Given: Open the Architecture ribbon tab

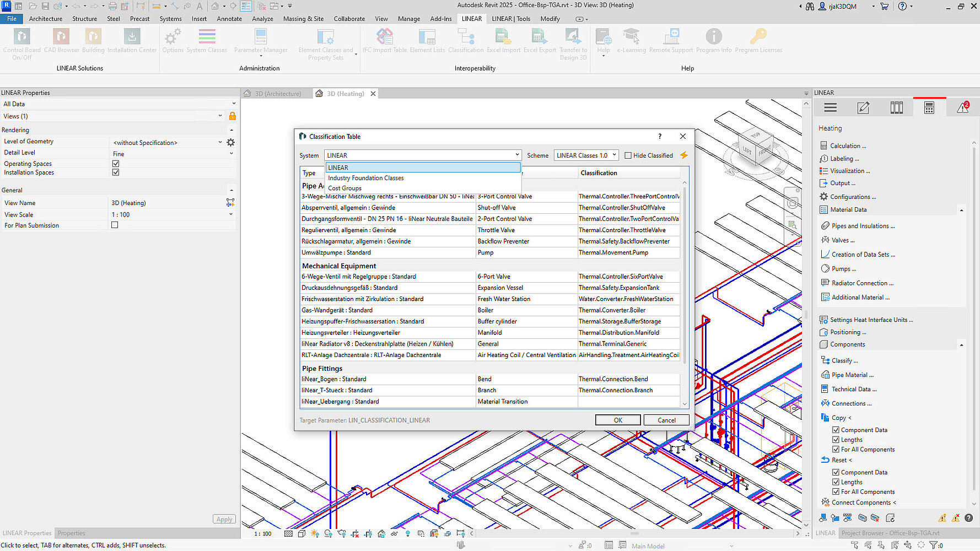Looking at the screenshot, I should [x=46, y=19].
